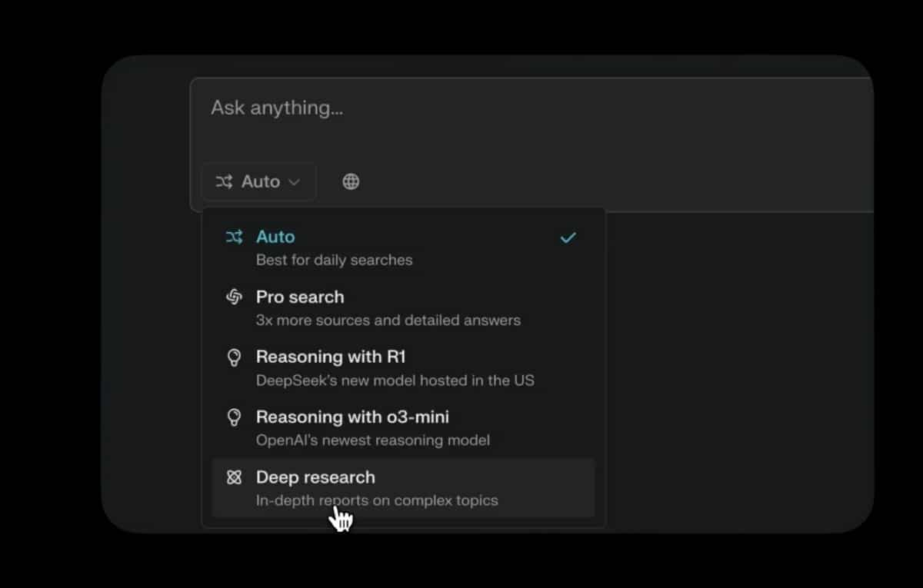Select Reasoning with R1 option

coord(331,357)
